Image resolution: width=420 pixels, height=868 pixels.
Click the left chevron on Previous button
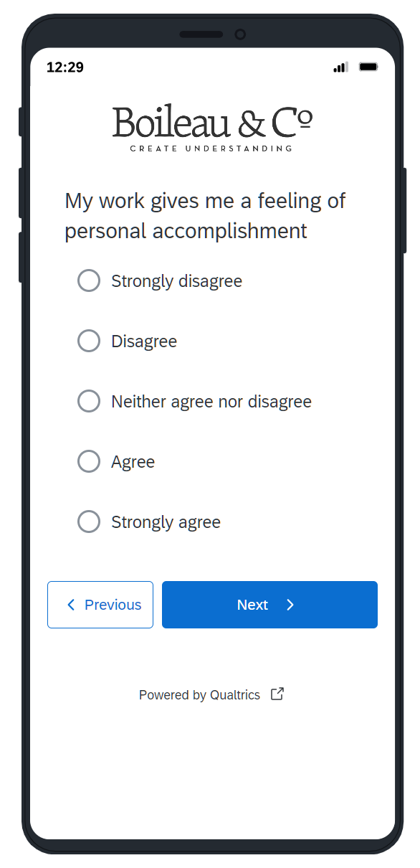coord(71,605)
